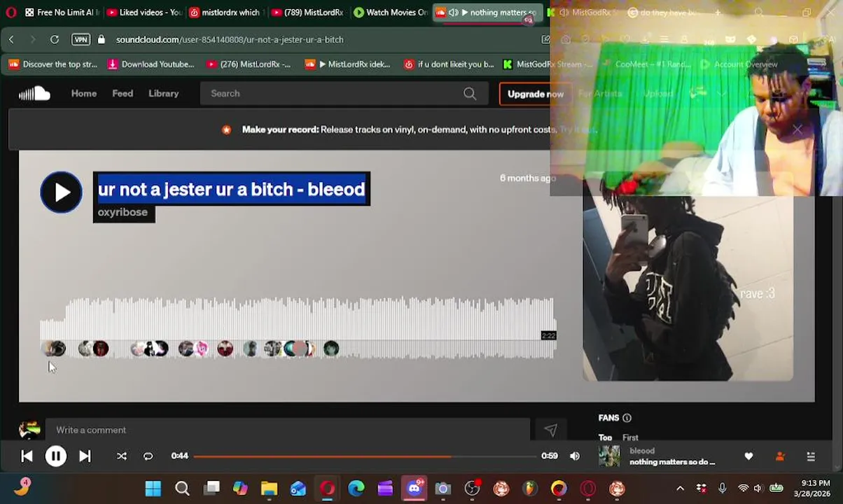Open Windows taskbar search
The width and height of the screenshot is (843, 504).
tap(182, 488)
